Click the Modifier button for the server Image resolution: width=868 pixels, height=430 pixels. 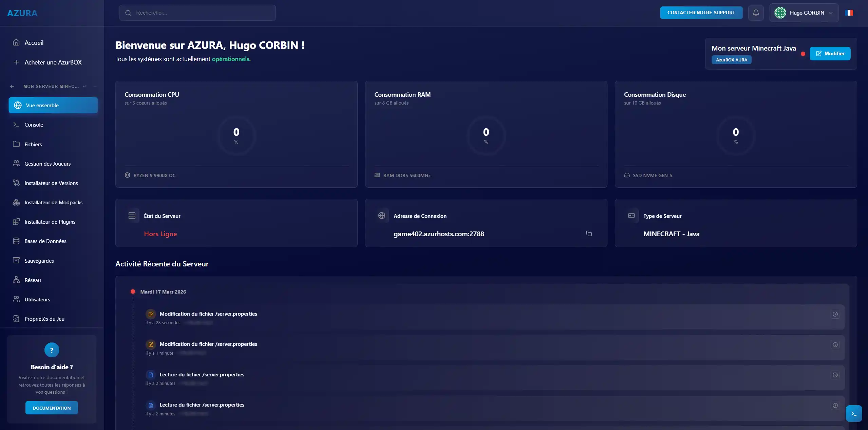point(830,54)
